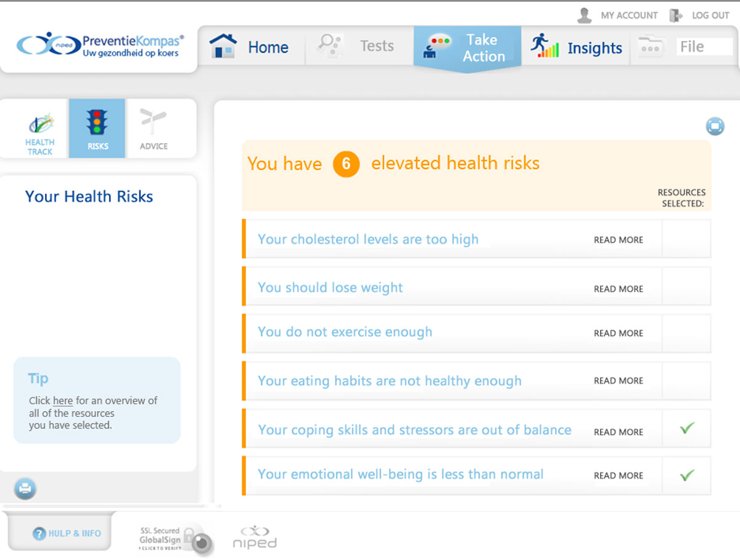Viewport: 740px width, 560px height.
Task: Open the Advice signpost icon
Action: [154, 129]
